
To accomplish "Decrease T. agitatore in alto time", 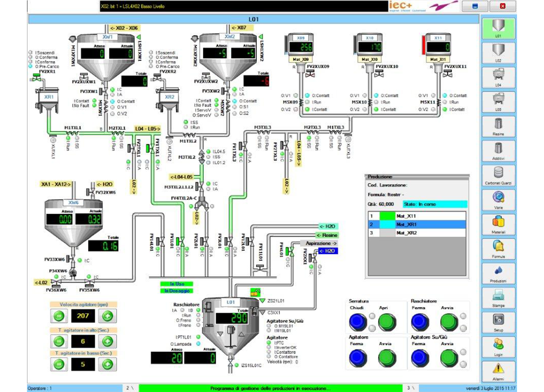I will coord(59,341).
